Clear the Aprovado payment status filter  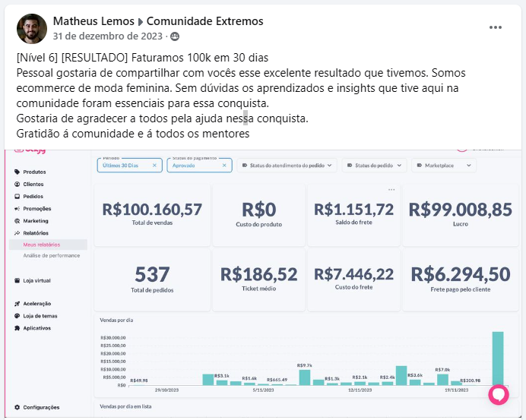click(224, 166)
